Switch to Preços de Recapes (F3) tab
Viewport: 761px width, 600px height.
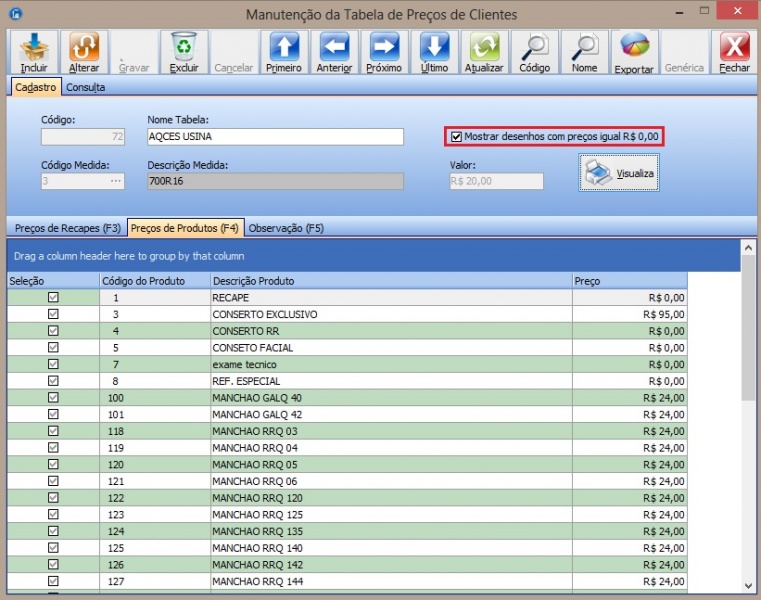click(x=67, y=228)
